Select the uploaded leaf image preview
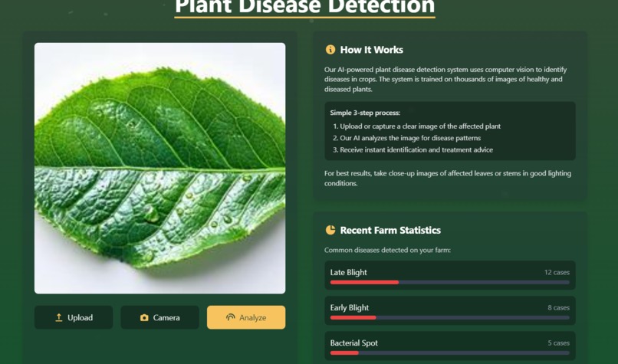 pos(160,169)
